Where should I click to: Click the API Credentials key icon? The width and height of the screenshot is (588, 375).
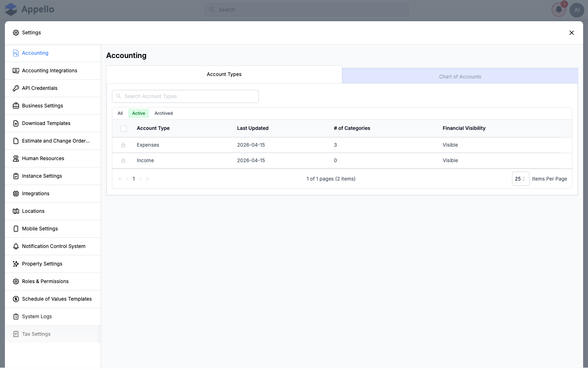pyautogui.click(x=16, y=88)
